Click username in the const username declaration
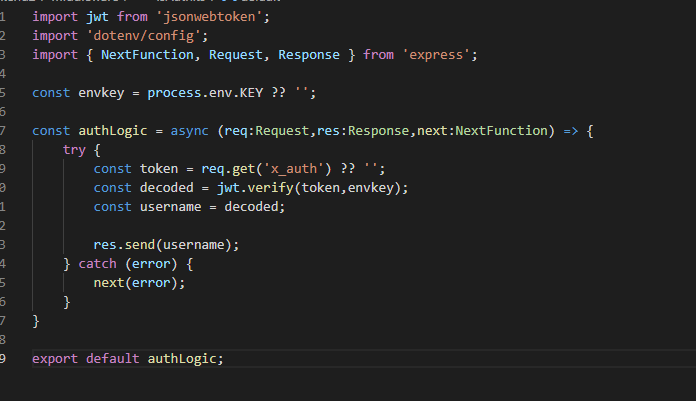This screenshot has height=401, width=696. pos(170,207)
